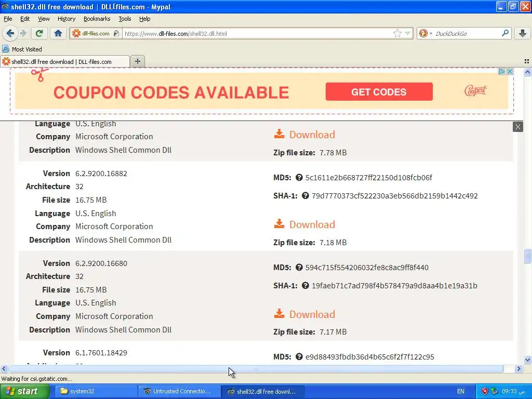532x399 pixels.
Task: Click the address bar URL field
Action: (x=257, y=33)
